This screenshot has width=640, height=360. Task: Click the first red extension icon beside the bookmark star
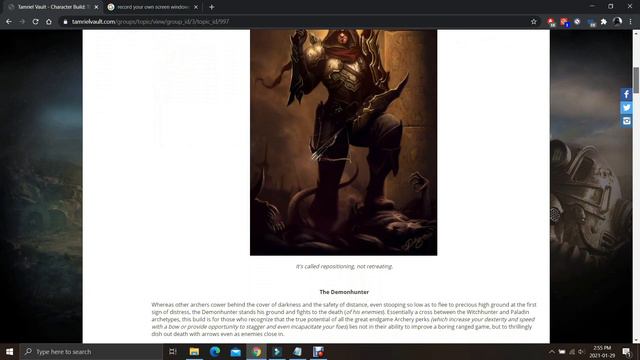pyautogui.click(x=551, y=22)
